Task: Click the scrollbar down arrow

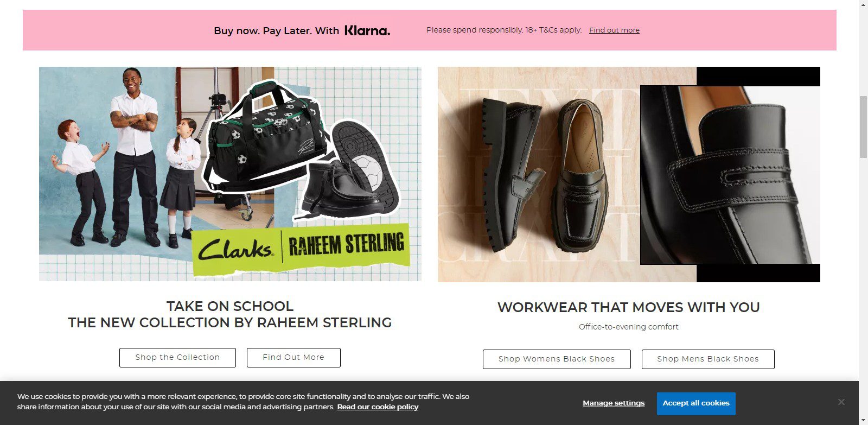Action: click(863, 421)
